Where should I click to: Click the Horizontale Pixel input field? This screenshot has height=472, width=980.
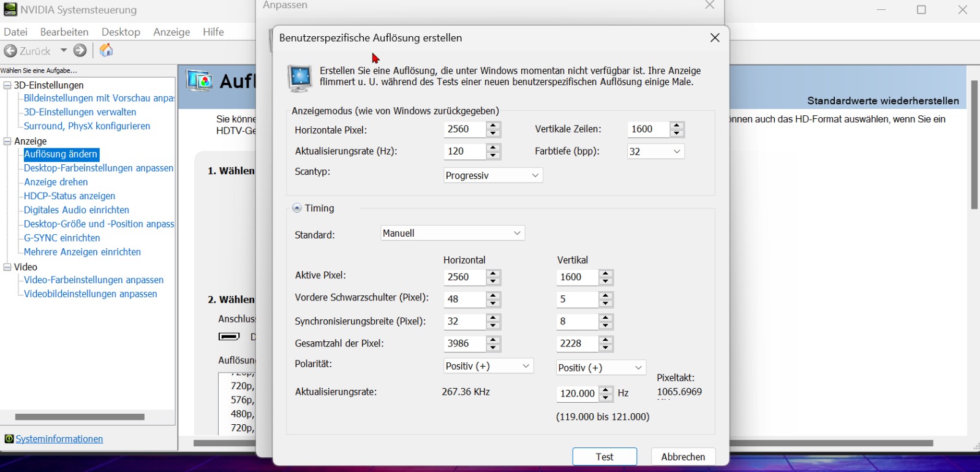click(x=464, y=129)
